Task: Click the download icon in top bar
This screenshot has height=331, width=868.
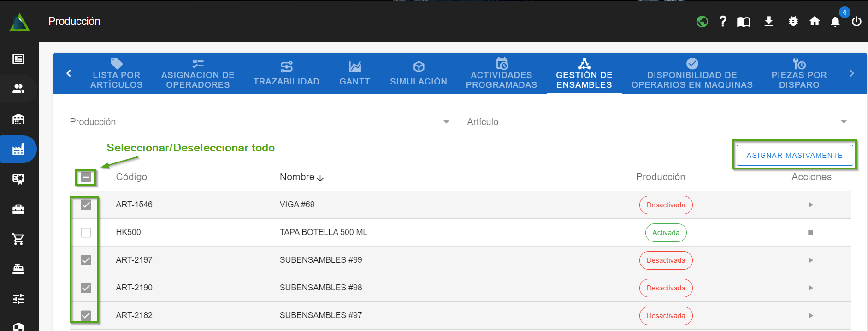Action: (768, 21)
